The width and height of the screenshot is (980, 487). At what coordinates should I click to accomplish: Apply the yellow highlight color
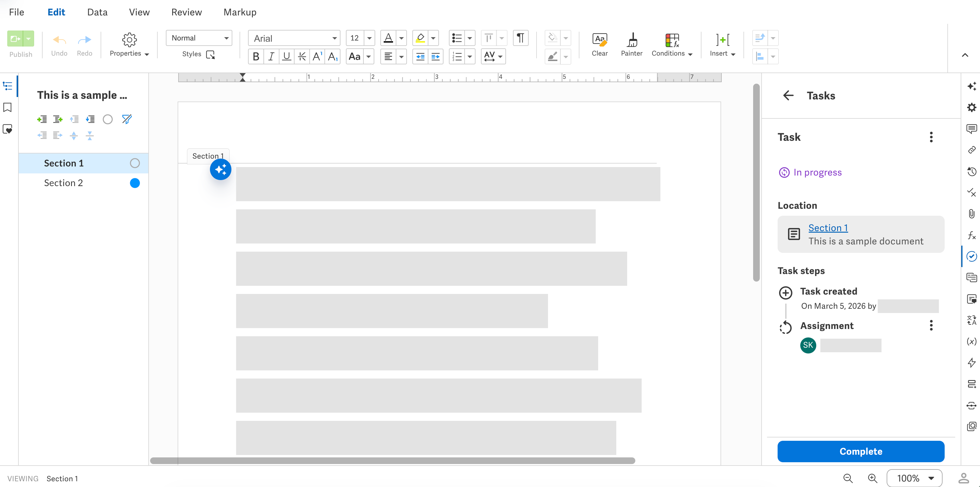point(421,38)
